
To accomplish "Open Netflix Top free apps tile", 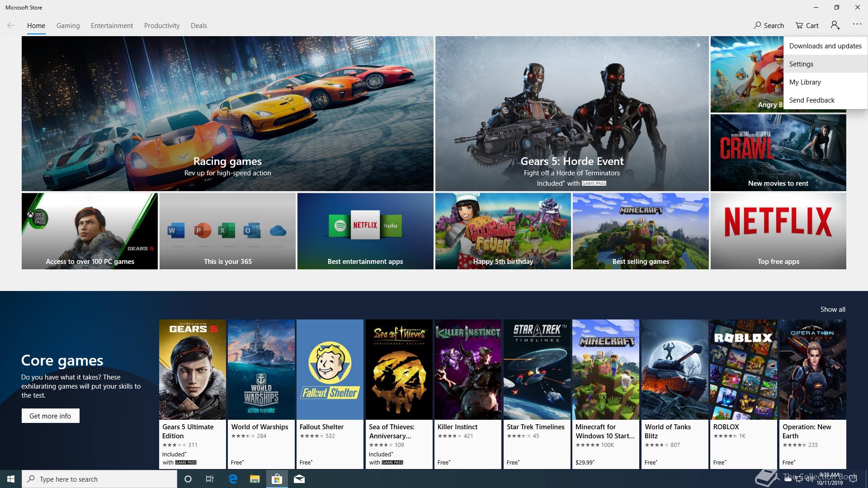I will pos(778,231).
